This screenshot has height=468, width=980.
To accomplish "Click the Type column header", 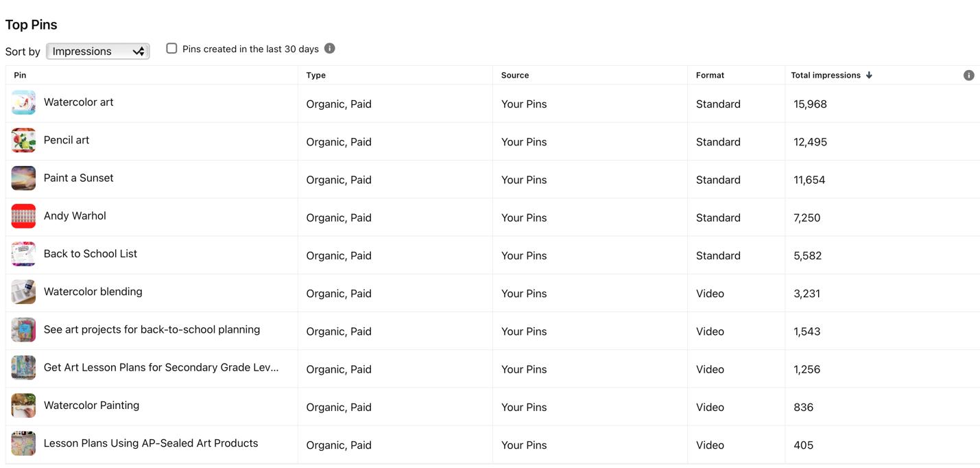I will pyautogui.click(x=315, y=75).
